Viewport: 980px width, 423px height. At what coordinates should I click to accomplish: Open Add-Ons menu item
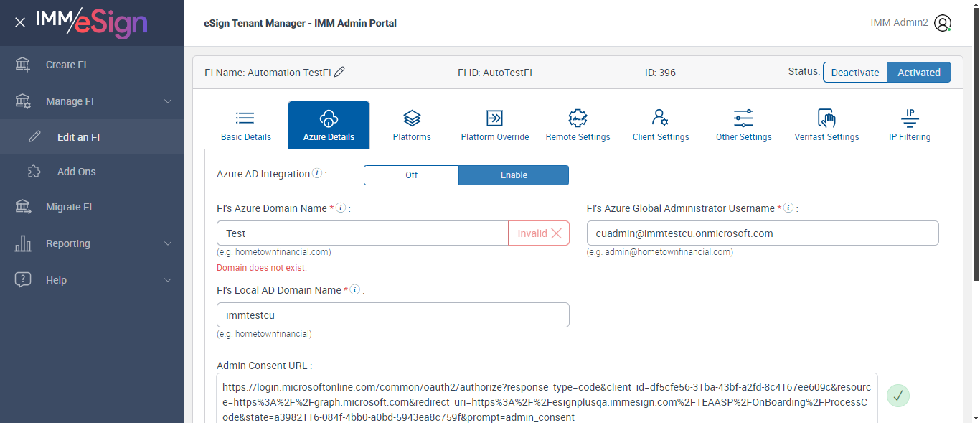(x=92, y=172)
